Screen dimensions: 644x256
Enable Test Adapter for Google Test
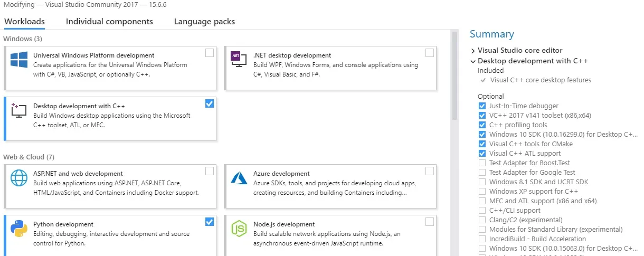coord(482,173)
